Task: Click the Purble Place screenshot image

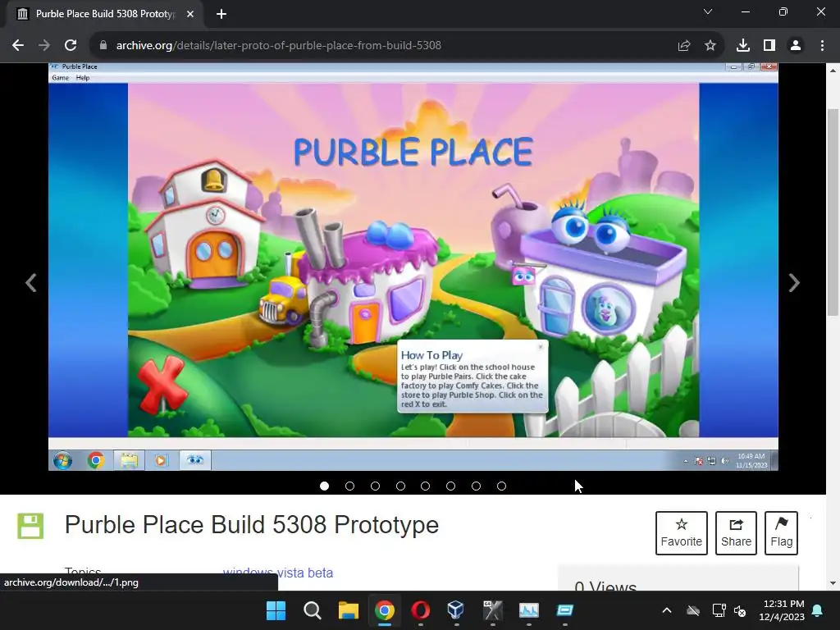Action: [x=413, y=267]
